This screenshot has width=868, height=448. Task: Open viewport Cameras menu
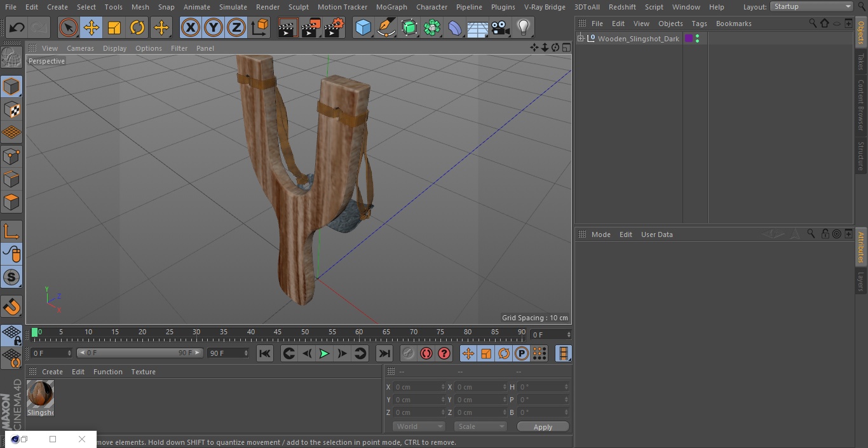click(80, 48)
